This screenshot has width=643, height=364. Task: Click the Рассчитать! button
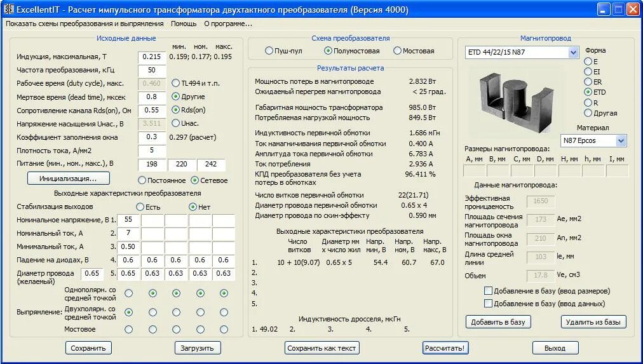(445, 348)
